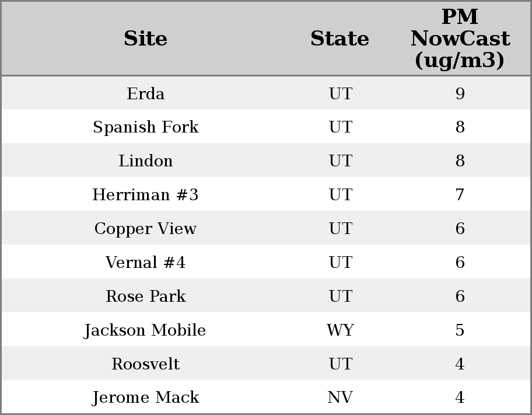
Task: Click the Site column header
Action: [145, 39]
